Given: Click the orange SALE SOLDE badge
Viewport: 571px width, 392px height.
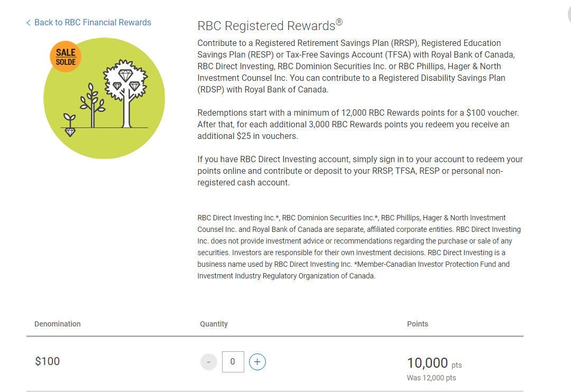Looking at the screenshot, I should point(66,57).
